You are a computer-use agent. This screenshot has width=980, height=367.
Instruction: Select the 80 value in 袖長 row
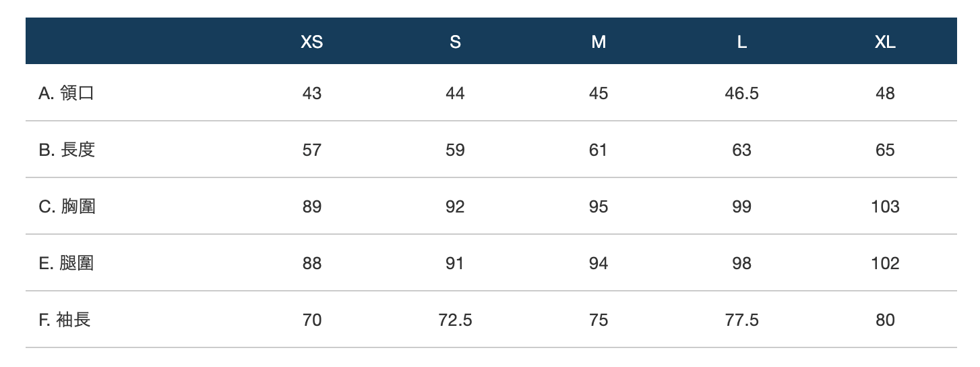coord(885,320)
